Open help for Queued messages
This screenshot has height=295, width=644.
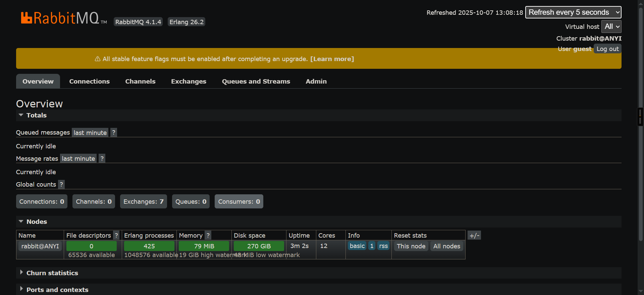114,133
